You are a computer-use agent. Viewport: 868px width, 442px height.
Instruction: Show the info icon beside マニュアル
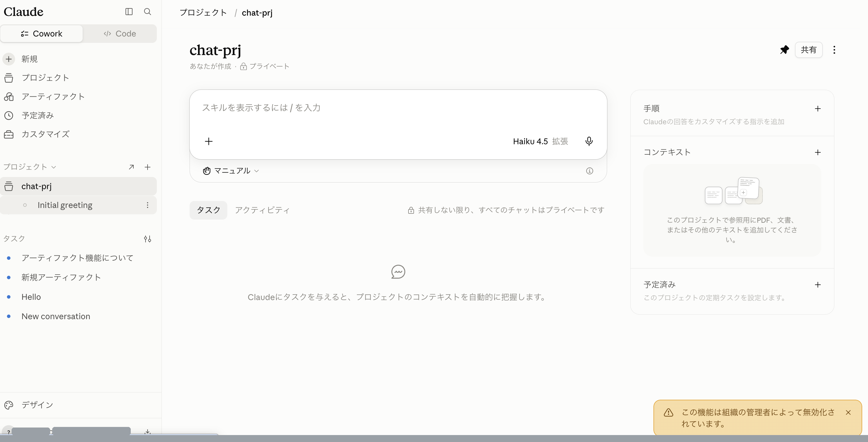point(589,171)
